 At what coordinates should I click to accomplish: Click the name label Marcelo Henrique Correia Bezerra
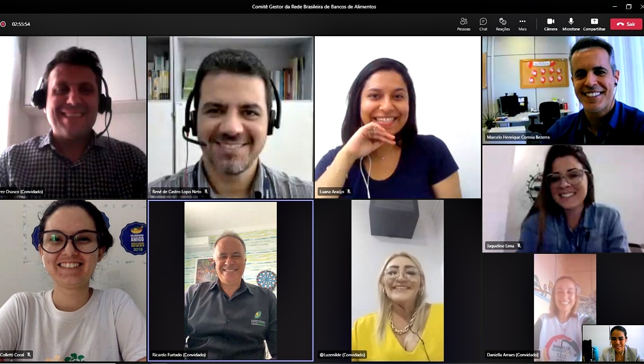click(x=518, y=137)
